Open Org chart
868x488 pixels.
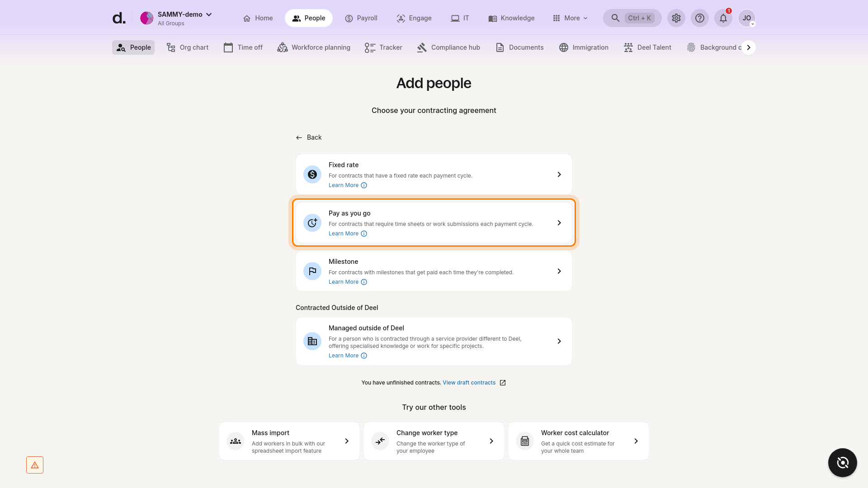(x=188, y=47)
